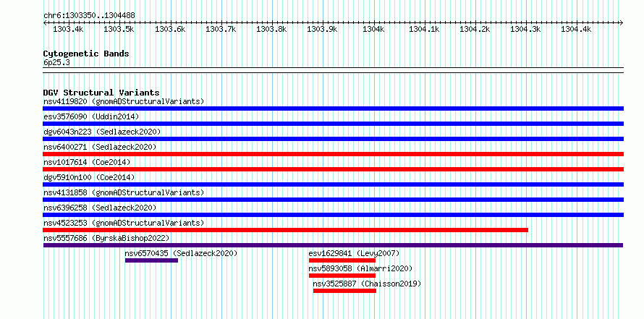Image resolution: width=644 pixels, height=319 pixels.
Task: Click the nsv4119820 gnomADStructuralVariants label
Action: click(124, 101)
